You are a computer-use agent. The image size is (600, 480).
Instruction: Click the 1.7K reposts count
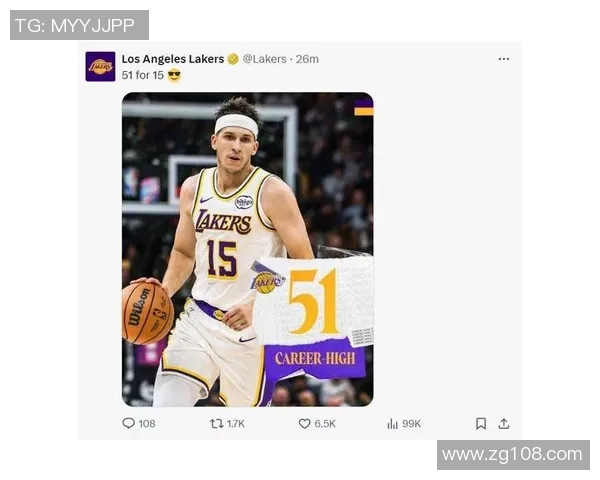pyautogui.click(x=236, y=424)
